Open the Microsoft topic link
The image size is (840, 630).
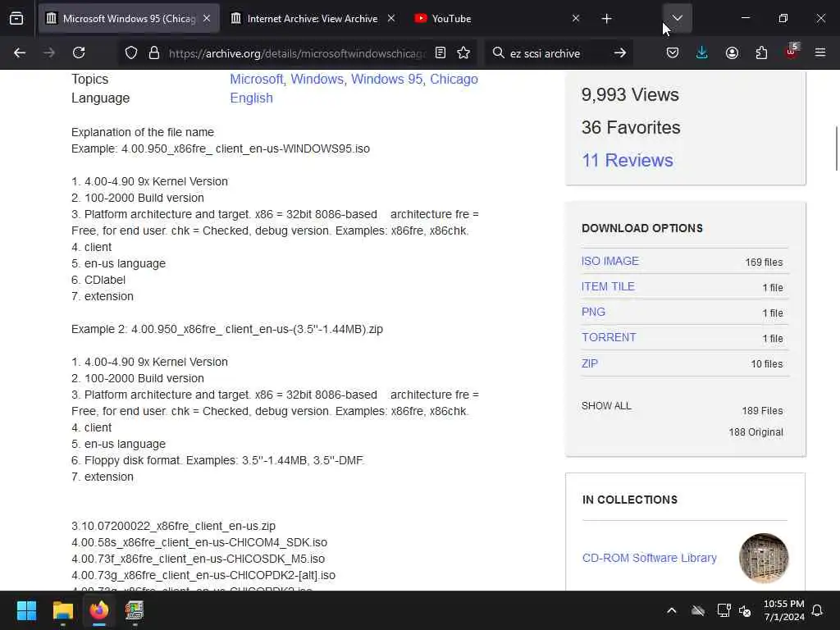pyautogui.click(x=257, y=79)
